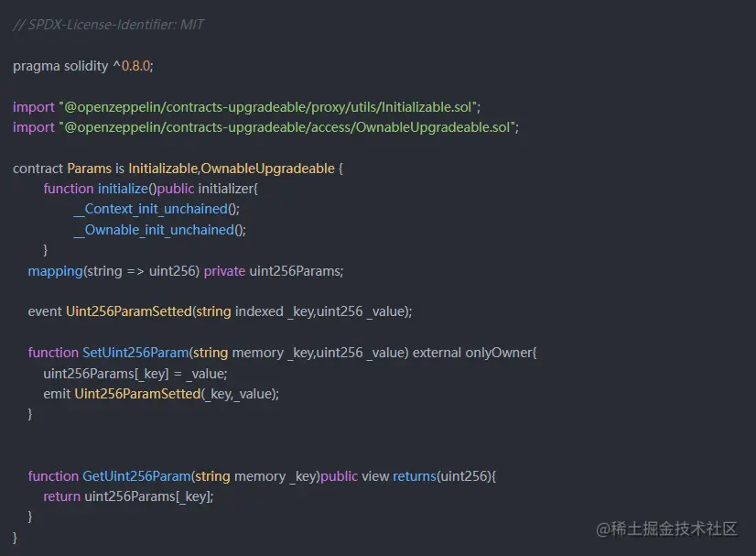Viewport: 756px width, 556px height.
Task: Click the private visibility keyword
Action: 225,271
